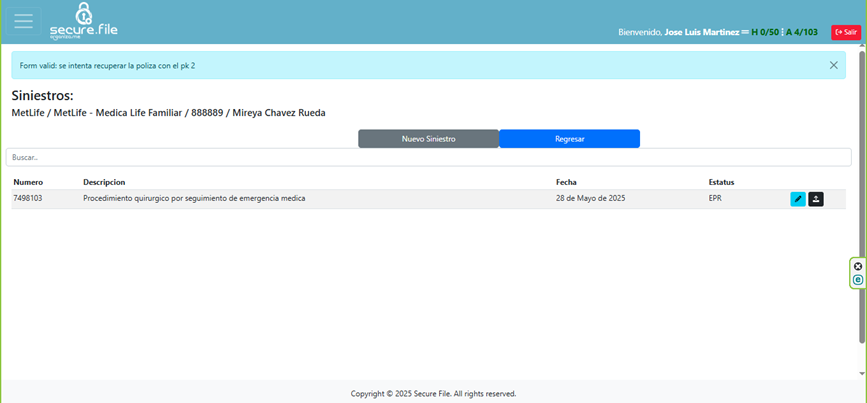Edit siniestro 7498103 with pencil icon

pos(797,199)
